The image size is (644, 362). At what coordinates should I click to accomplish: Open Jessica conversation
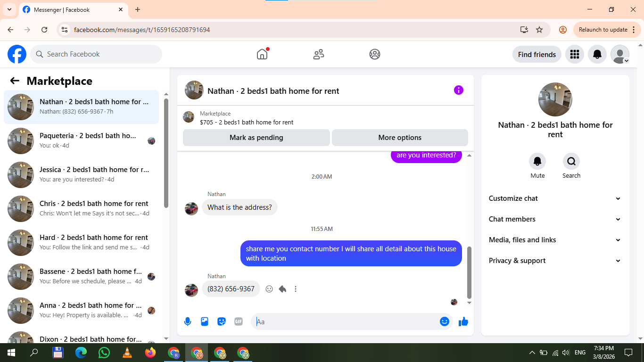(81, 175)
